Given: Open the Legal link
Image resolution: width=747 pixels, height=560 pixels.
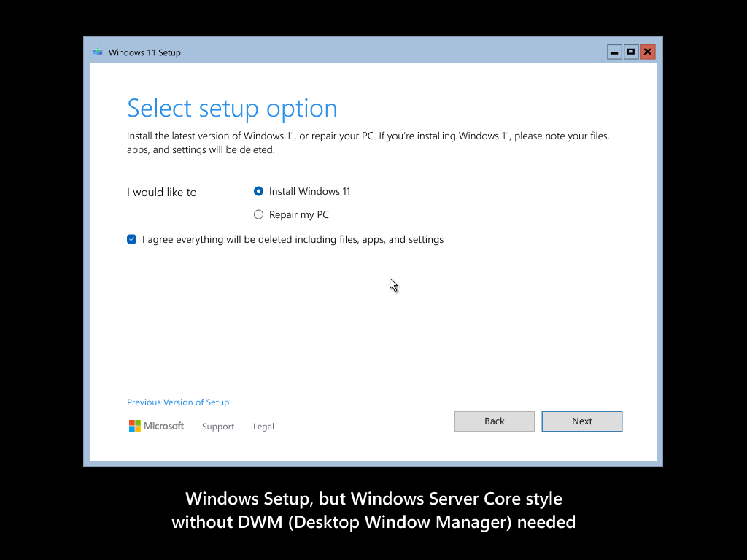Looking at the screenshot, I should (x=263, y=427).
